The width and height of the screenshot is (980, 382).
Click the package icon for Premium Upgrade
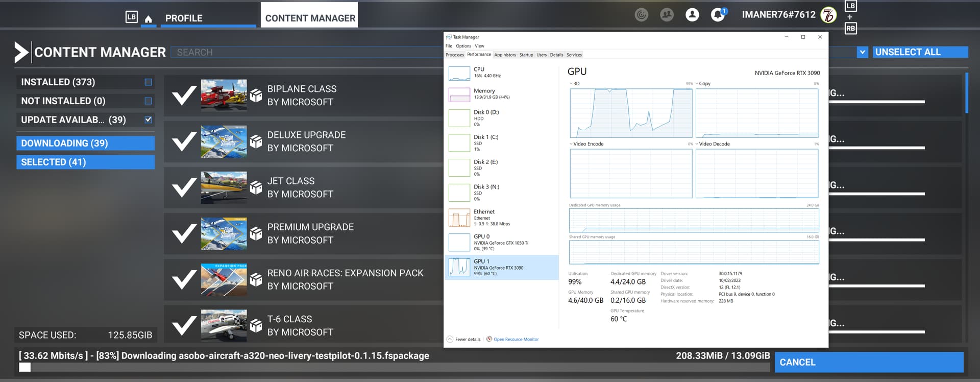coord(256,233)
